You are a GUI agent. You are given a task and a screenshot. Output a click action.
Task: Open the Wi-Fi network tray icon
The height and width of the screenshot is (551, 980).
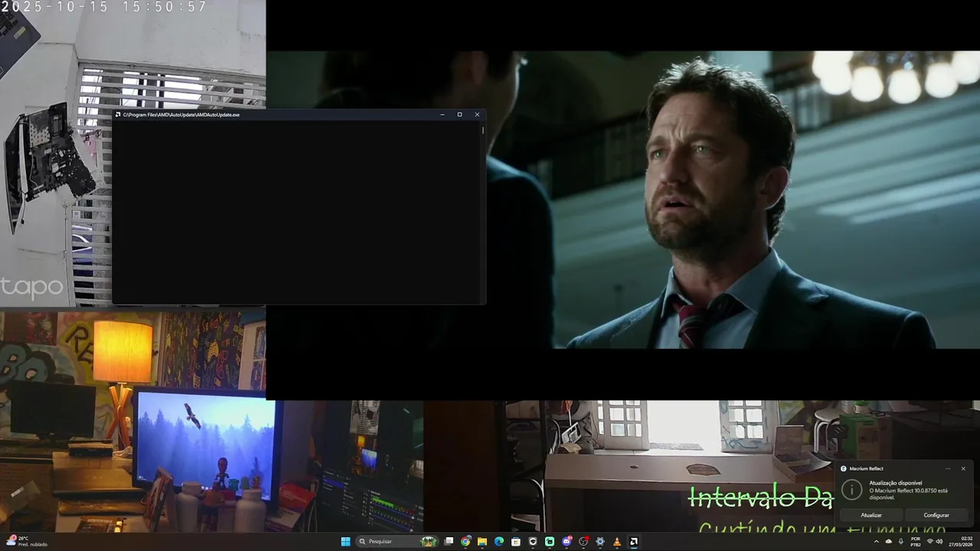tap(930, 542)
